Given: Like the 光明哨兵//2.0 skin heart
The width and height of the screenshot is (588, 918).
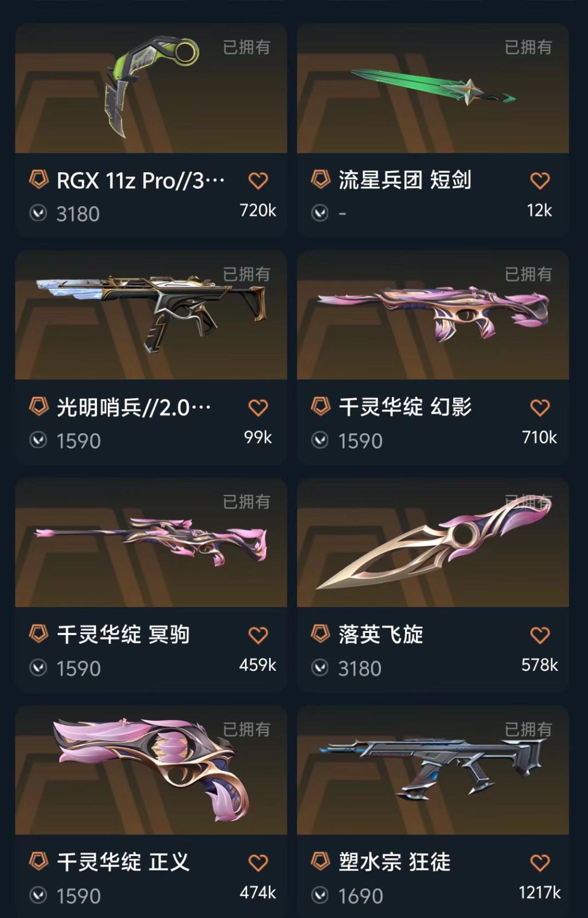Looking at the screenshot, I should click(x=258, y=408).
